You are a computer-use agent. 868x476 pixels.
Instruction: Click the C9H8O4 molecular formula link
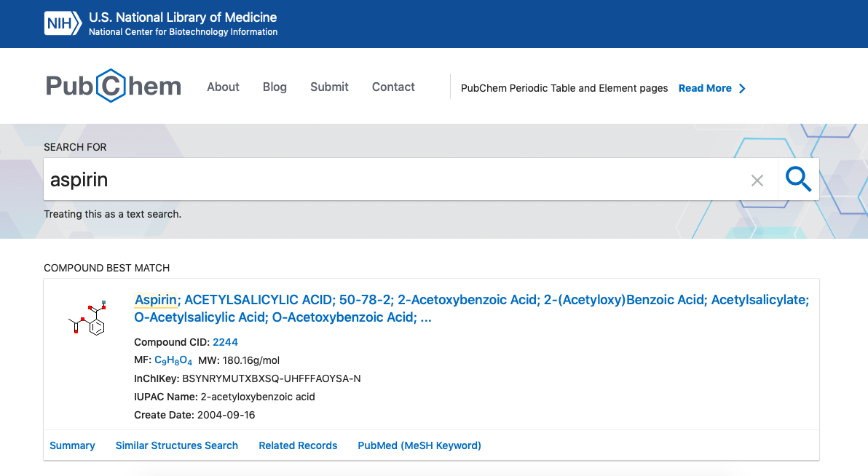click(x=173, y=360)
